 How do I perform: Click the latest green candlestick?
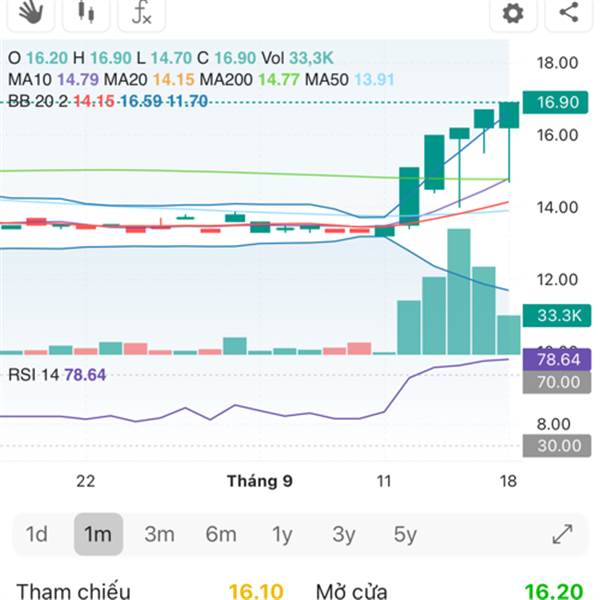pyautogui.click(x=509, y=115)
